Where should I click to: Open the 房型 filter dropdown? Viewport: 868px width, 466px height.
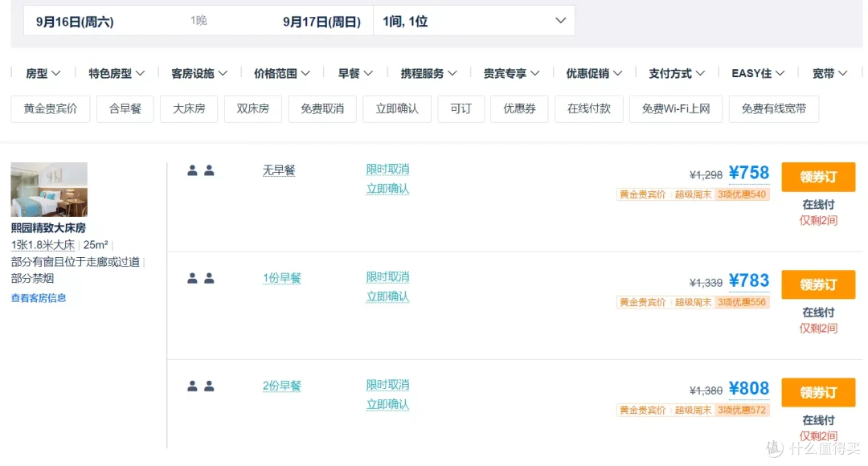coord(43,73)
